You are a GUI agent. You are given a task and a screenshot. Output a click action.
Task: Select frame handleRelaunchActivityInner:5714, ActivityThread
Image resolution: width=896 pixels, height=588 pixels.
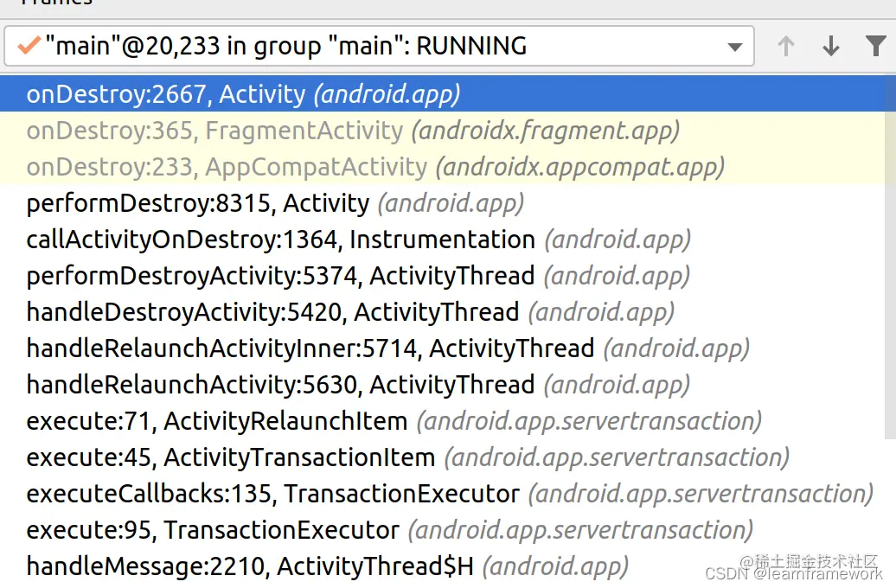point(442,348)
